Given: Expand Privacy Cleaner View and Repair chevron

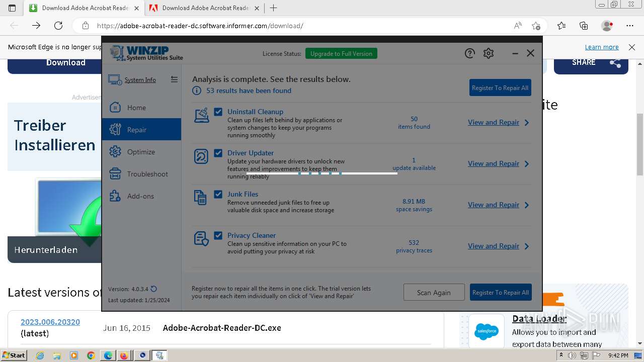Looking at the screenshot, I should pos(527,246).
